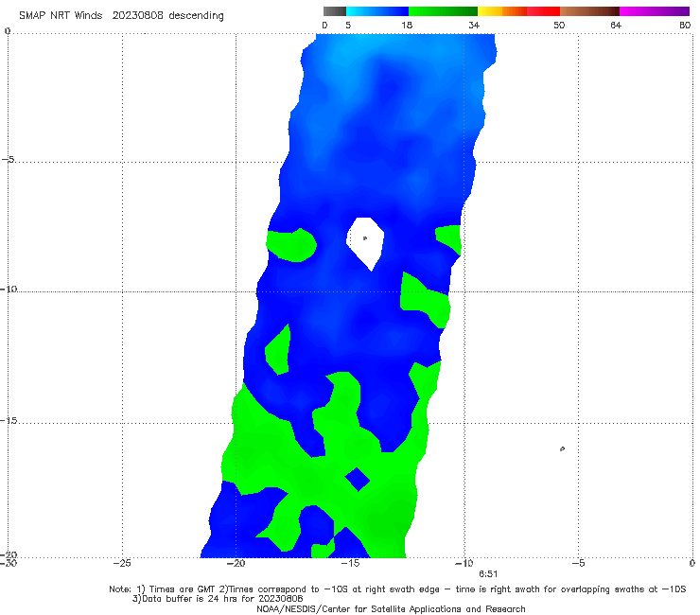Pick the yellow-orange segment of the color bar
Image resolution: width=700 pixels, height=615 pixels.
[x=501, y=11]
